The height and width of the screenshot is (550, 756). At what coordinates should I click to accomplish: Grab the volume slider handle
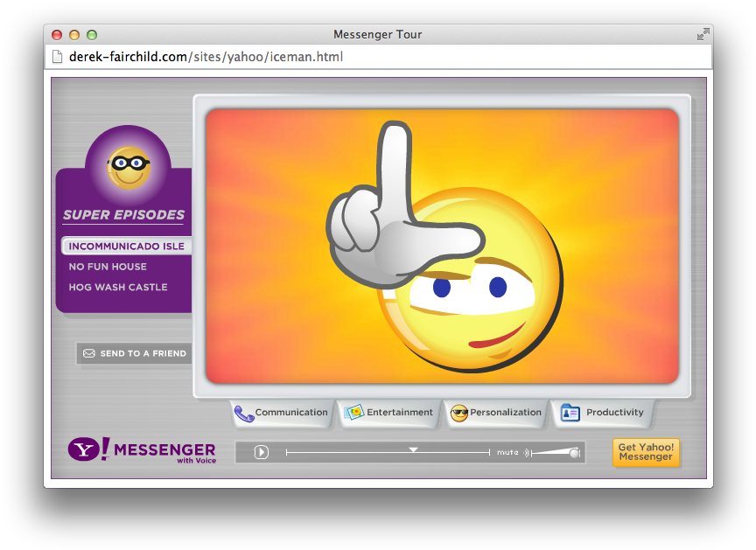pos(573,452)
